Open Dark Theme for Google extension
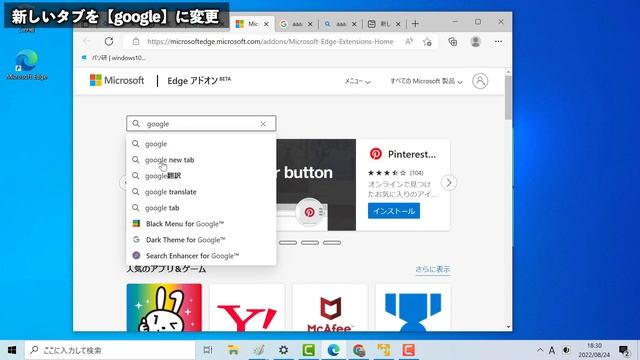This screenshot has width=640, height=360. pos(201,240)
